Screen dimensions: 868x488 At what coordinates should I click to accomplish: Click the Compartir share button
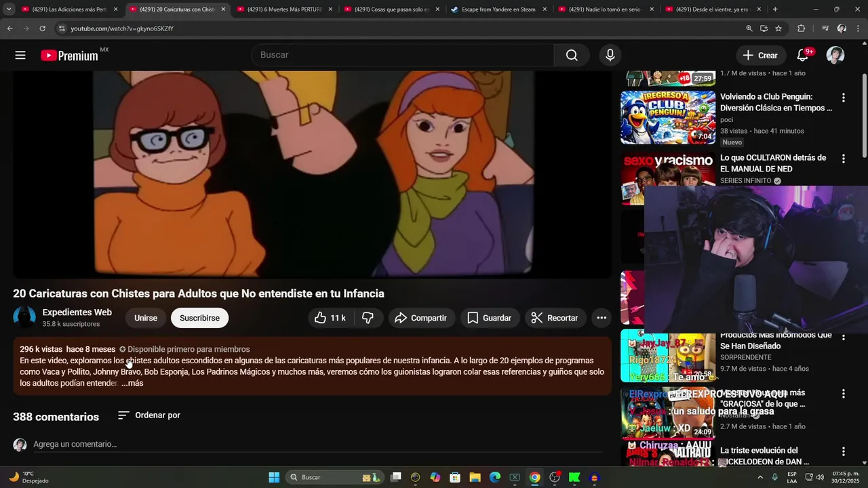tap(420, 318)
